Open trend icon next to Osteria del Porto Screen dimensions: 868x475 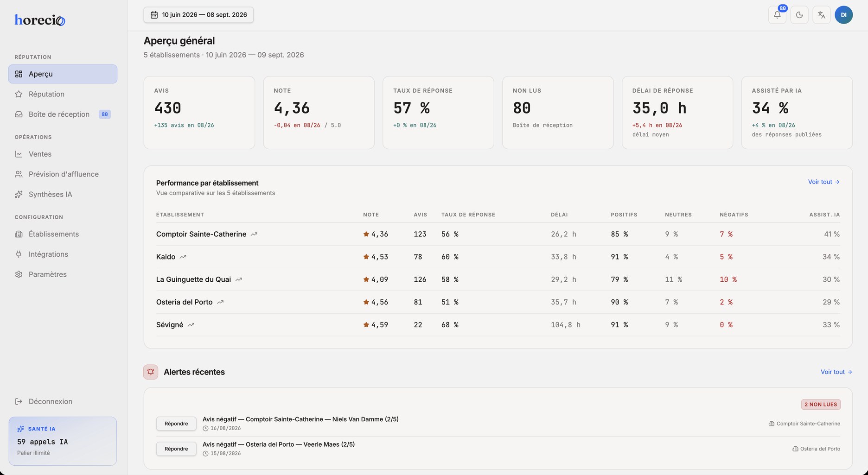[220, 302]
